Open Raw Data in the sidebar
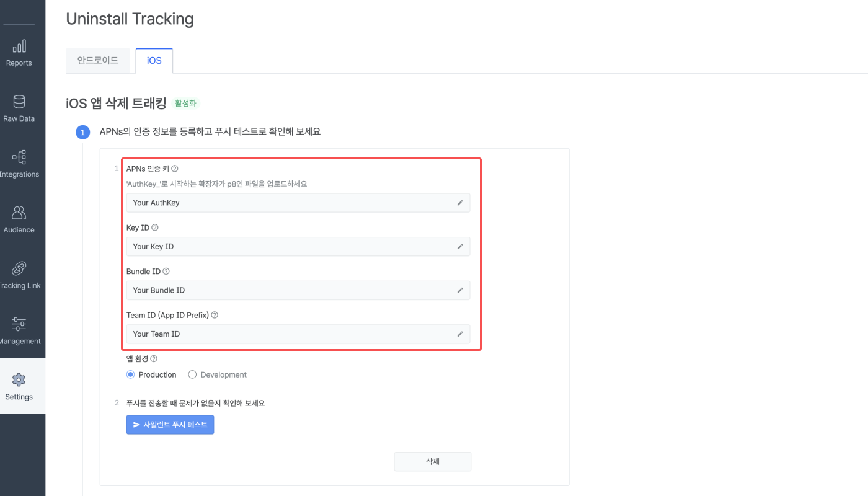The width and height of the screenshot is (868, 496). click(x=19, y=109)
